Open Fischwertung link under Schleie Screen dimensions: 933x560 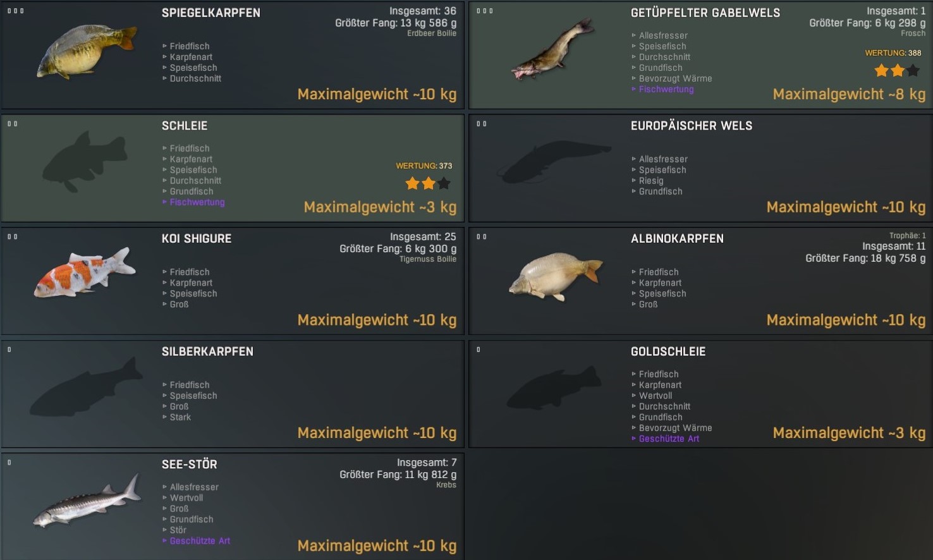[x=197, y=202]
